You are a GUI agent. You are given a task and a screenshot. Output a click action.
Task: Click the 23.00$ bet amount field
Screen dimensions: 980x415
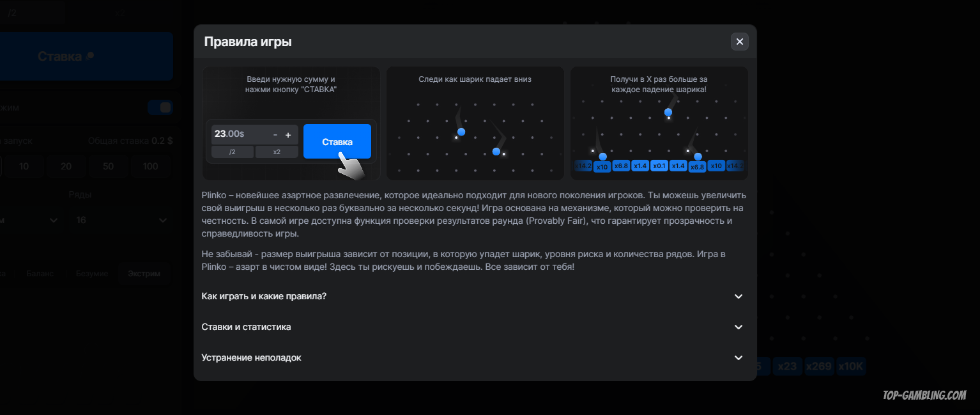point(240,134)
